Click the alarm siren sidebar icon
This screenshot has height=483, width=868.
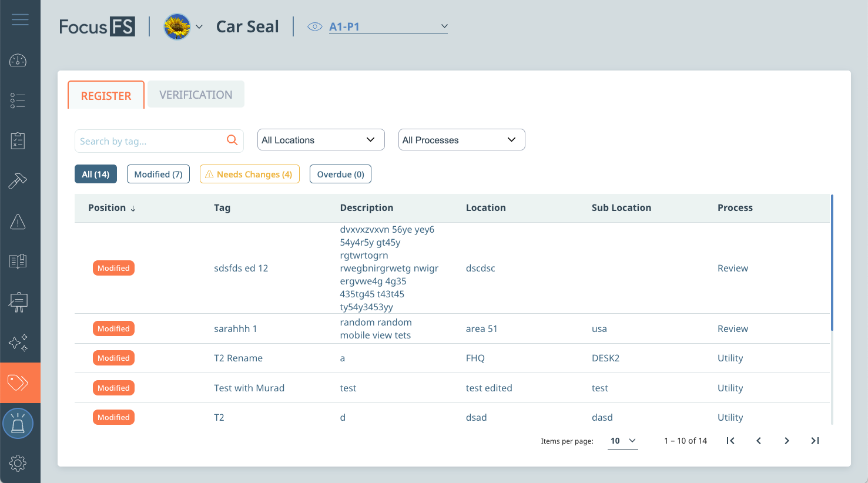(18, 424)
